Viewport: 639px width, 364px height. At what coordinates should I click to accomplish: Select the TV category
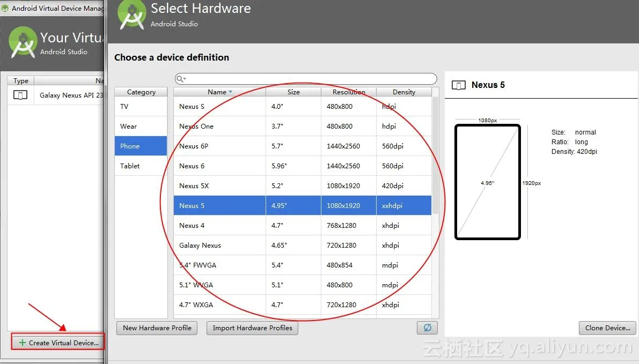tap(141, 106)
